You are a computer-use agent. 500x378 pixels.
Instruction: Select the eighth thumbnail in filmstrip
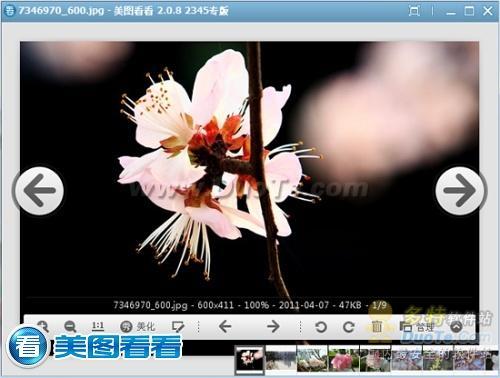[469, 359]
